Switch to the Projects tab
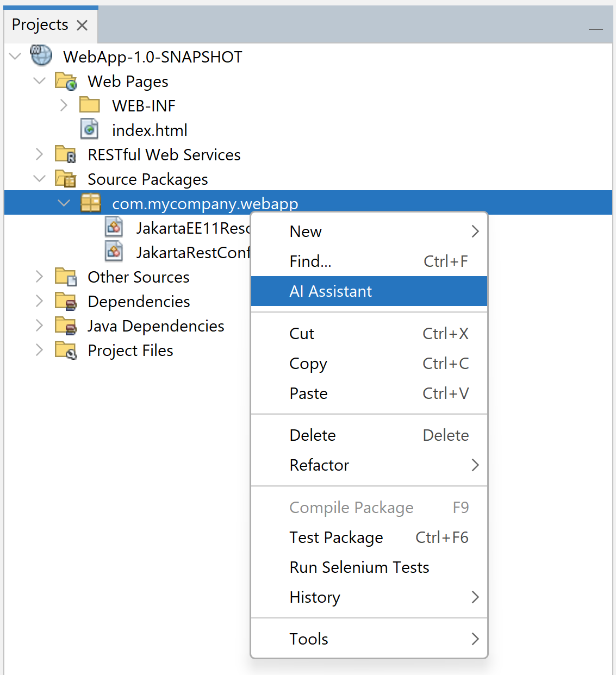The width and height of the screenshot is (616, 675). click(x=40, y=25)
